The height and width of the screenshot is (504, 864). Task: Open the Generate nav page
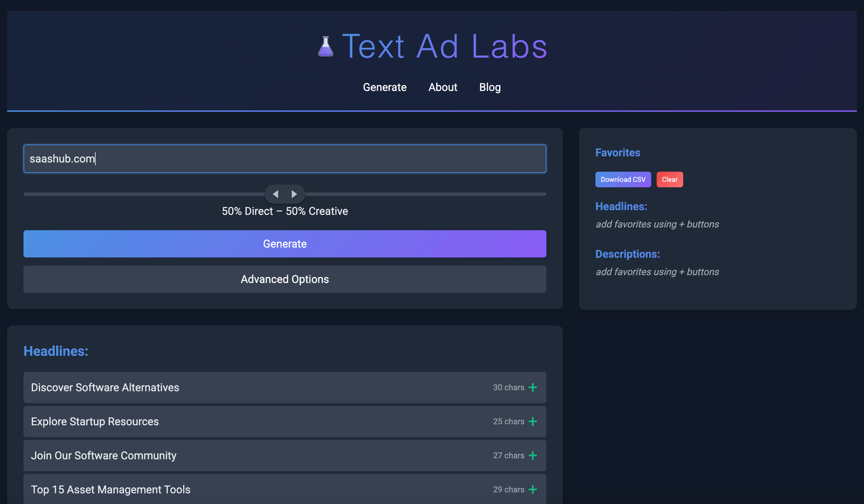pyautogui.click(x=385, y=87)
